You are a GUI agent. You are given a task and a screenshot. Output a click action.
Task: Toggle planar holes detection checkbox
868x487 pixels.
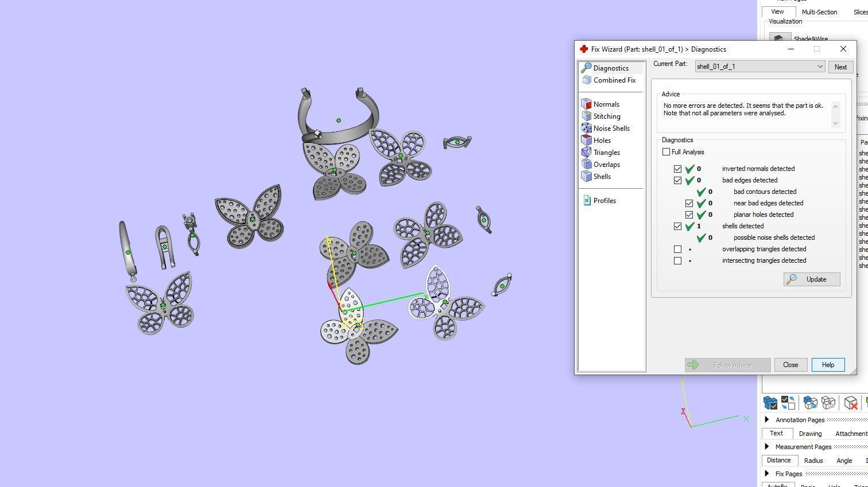point(689,215)
